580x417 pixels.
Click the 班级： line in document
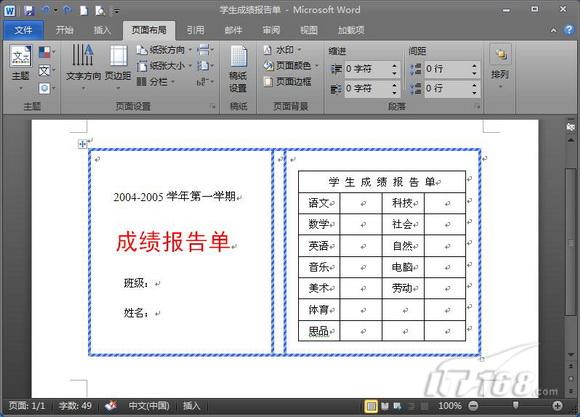(x=137, y=283)
